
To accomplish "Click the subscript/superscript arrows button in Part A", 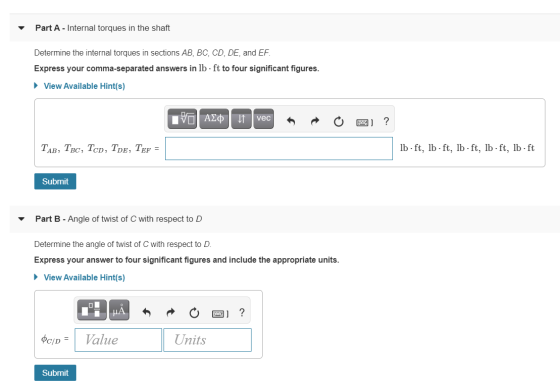I will point(241,119).
